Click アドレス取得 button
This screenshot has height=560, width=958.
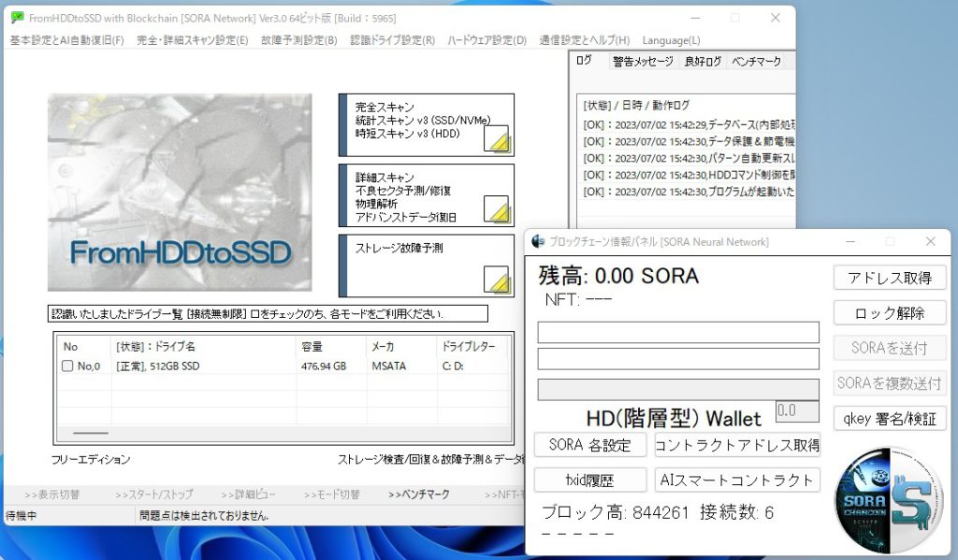[x=890, y=278]
